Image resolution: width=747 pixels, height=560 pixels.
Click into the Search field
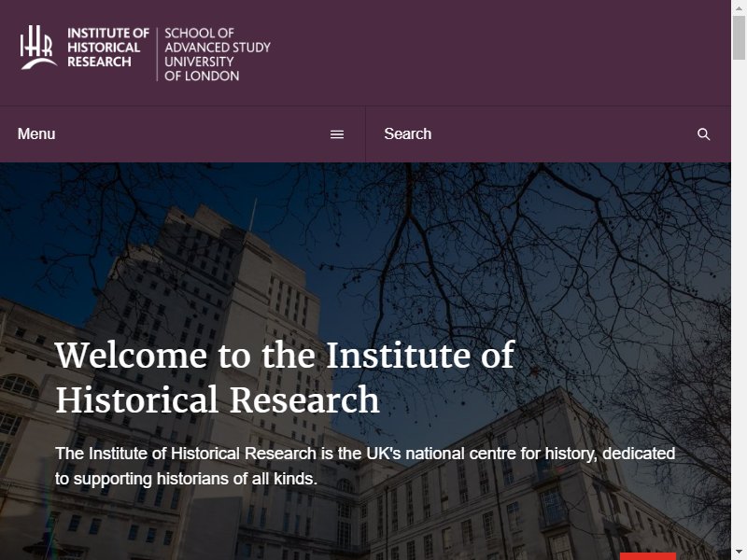point(548,133)
